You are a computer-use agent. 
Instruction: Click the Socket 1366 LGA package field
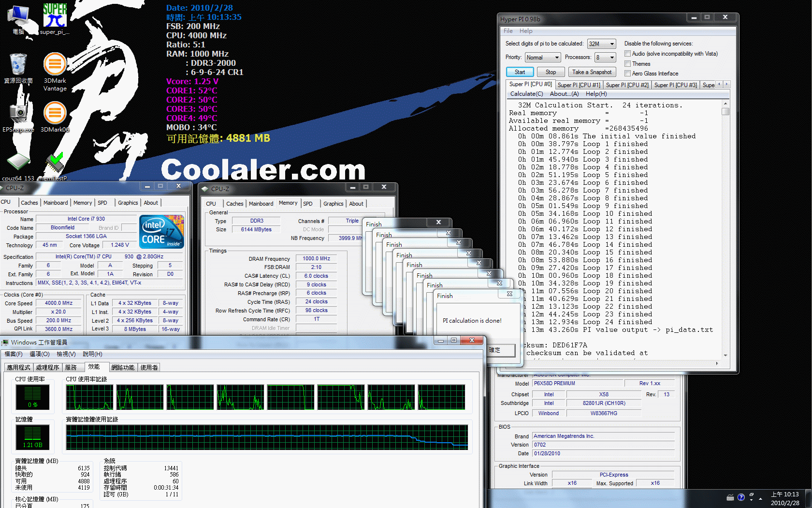point(86,237)
